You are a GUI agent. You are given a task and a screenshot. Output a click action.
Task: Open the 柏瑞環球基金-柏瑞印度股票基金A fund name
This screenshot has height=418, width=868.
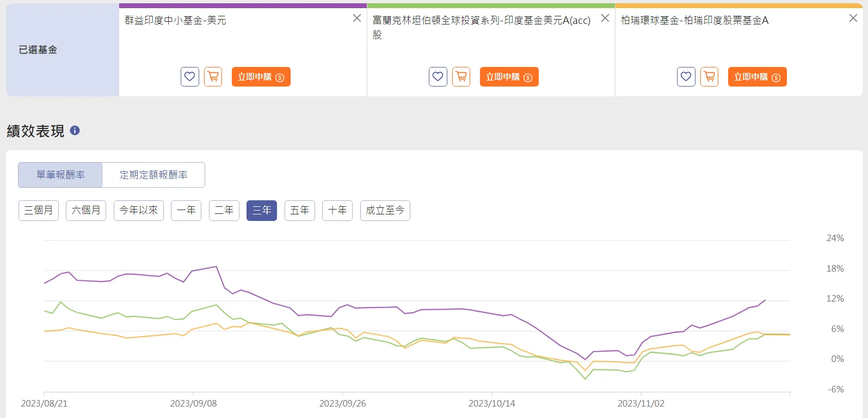pyautogui.click(x=695, y=20)
